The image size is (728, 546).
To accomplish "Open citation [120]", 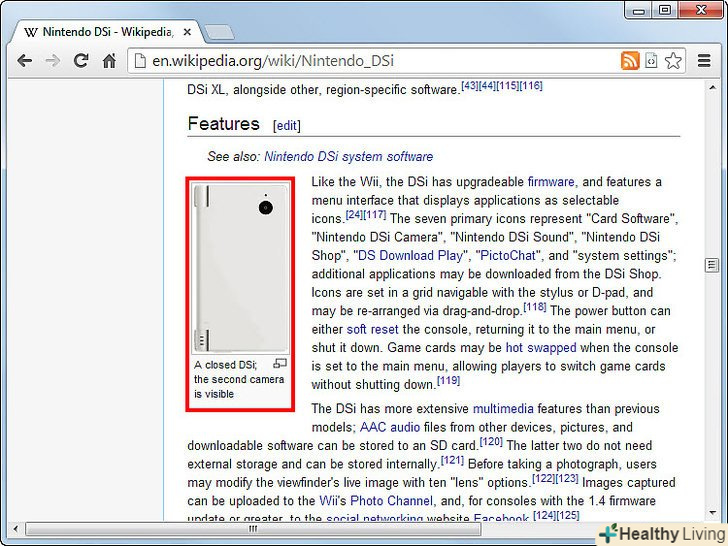I will [x=491, y=442].
